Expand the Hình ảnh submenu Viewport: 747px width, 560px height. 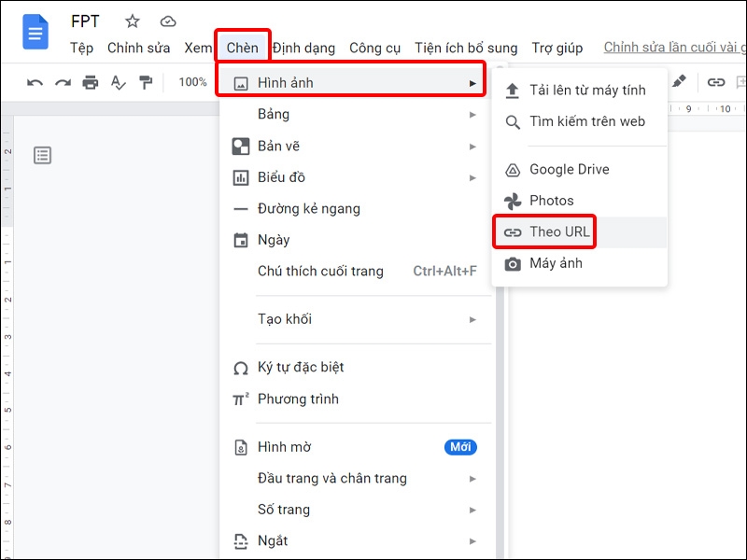click(356, 83)
